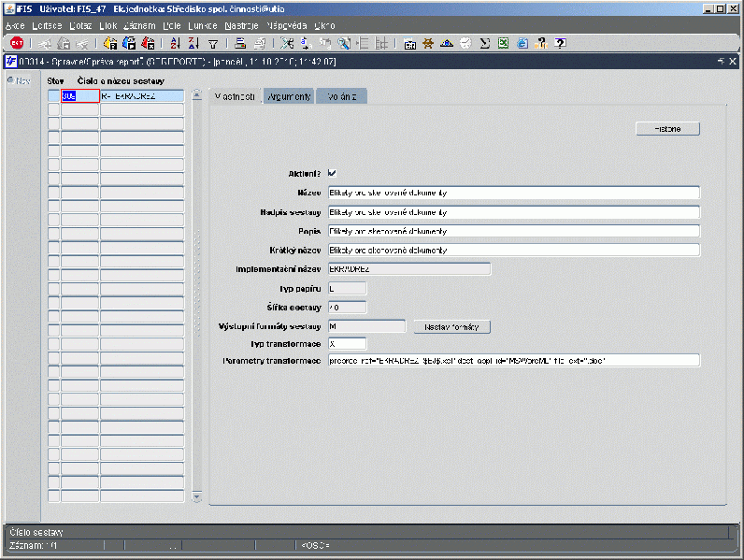Click scroll-up arrow of the report list
This screenshot has height=560, width=744.
(x=196, y=95)
